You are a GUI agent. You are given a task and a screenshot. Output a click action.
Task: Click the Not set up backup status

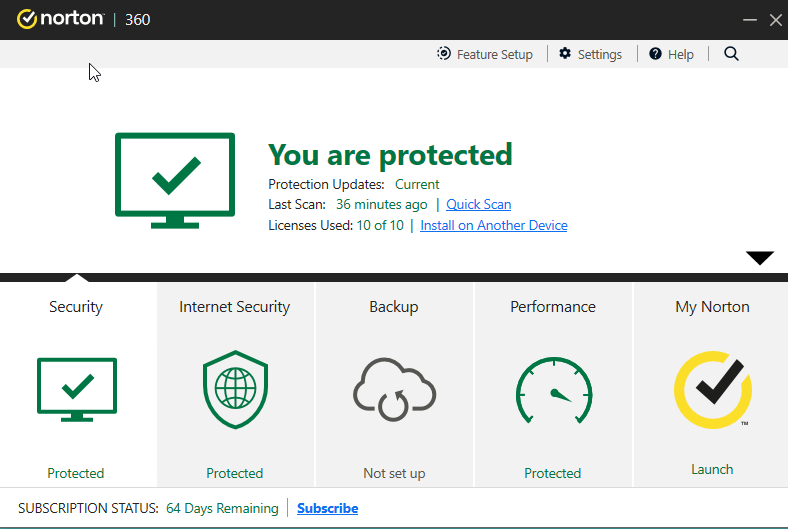394,473
